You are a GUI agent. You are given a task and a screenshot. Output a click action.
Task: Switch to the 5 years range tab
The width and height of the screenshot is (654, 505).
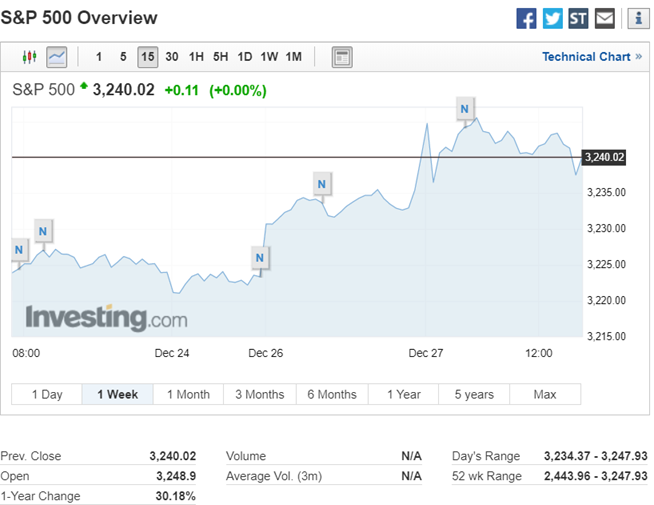[473, 394]
